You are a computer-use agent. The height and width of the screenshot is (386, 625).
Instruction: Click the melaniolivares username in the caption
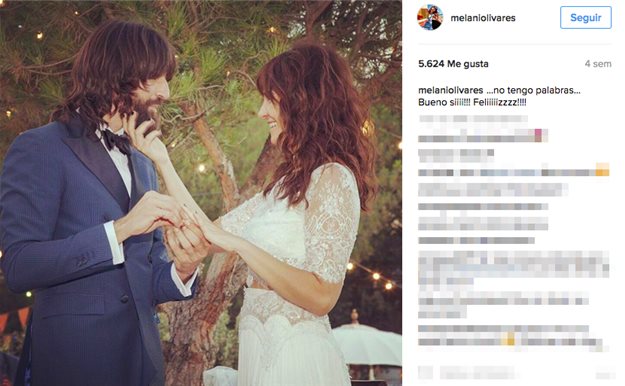(x=450, y=91)
